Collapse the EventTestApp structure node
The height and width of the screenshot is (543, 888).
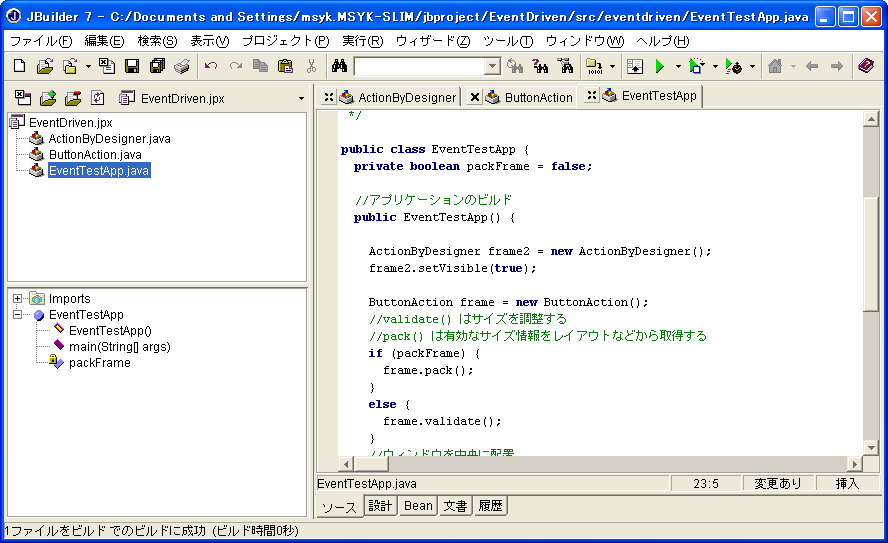[x=18, y=315]
